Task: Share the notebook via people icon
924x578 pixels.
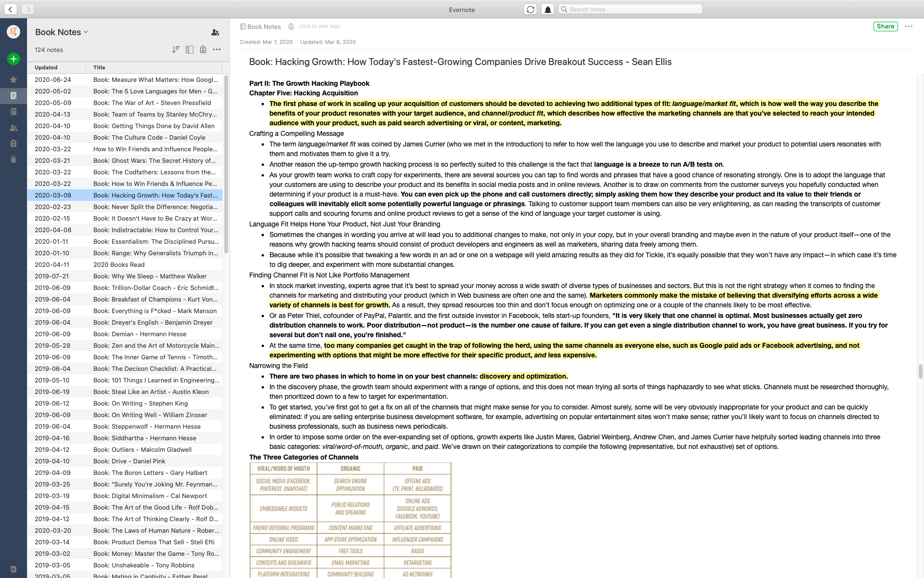Action: pyautogui.click(x=215, y=32)
